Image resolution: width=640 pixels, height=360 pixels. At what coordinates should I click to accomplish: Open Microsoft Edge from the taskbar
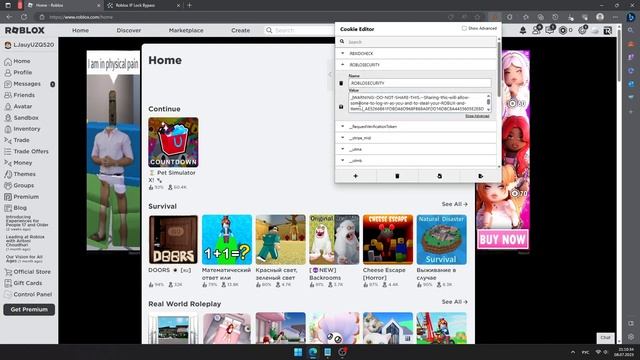pos(313,352)
